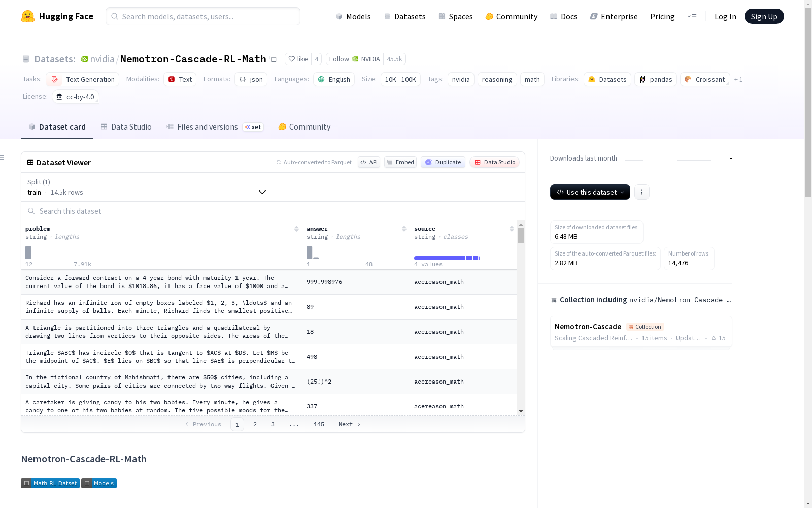Image resolution: width=812 pixels, height=508 pixels.
Task: Click the like count 4
Action: click(x=317, y=59)
